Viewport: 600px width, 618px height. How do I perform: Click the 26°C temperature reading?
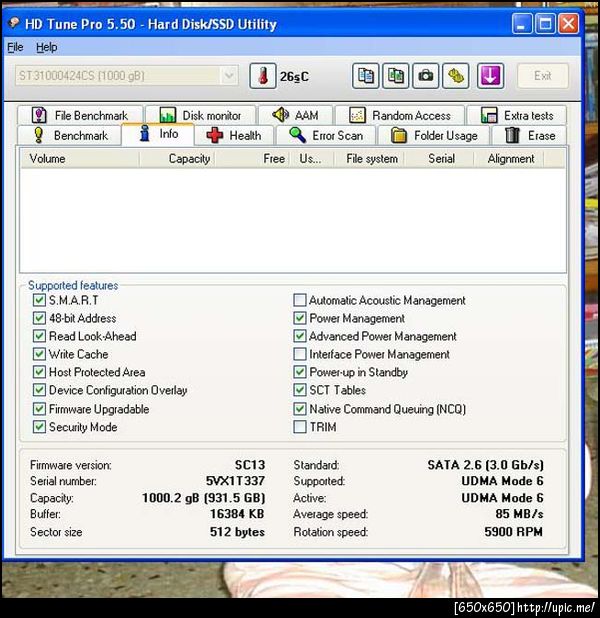click(x=294, y=76)
